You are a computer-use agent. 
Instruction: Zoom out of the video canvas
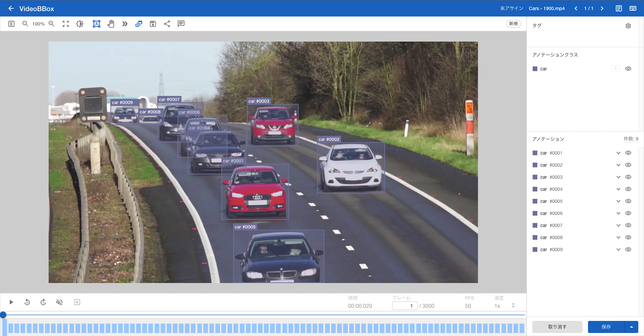pos(25,24)
